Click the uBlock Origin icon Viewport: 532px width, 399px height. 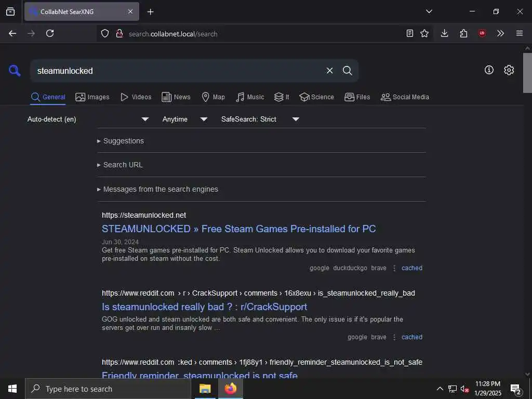[x=482, y=33]
